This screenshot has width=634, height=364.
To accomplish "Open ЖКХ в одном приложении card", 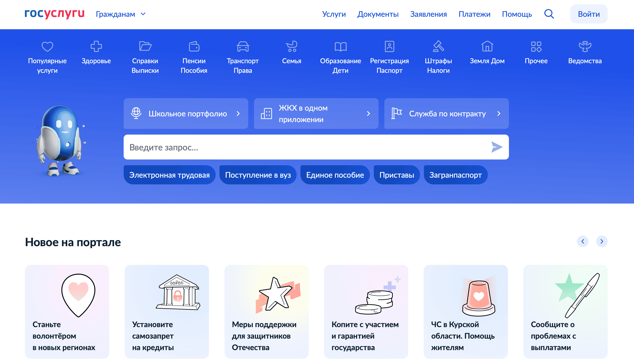I will pyautogui.click(x=316, y=114).
